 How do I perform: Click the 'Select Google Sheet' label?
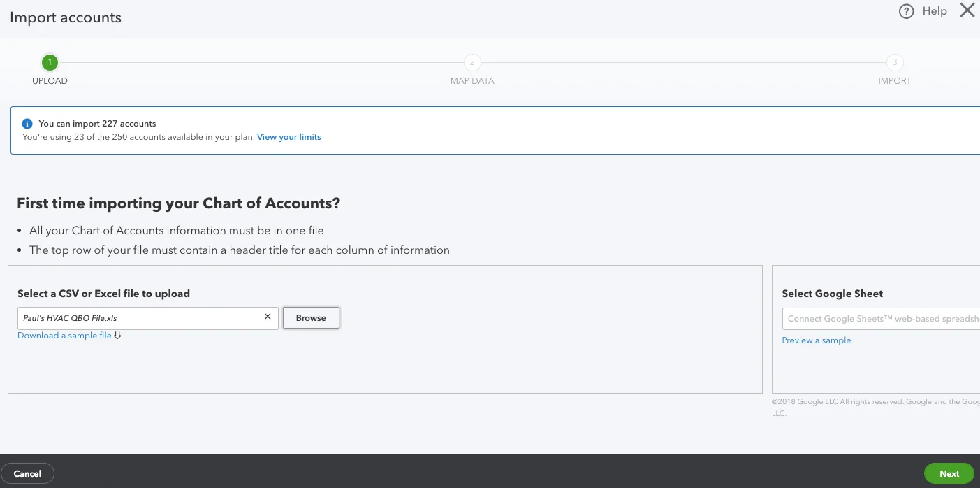pos(833,294)
